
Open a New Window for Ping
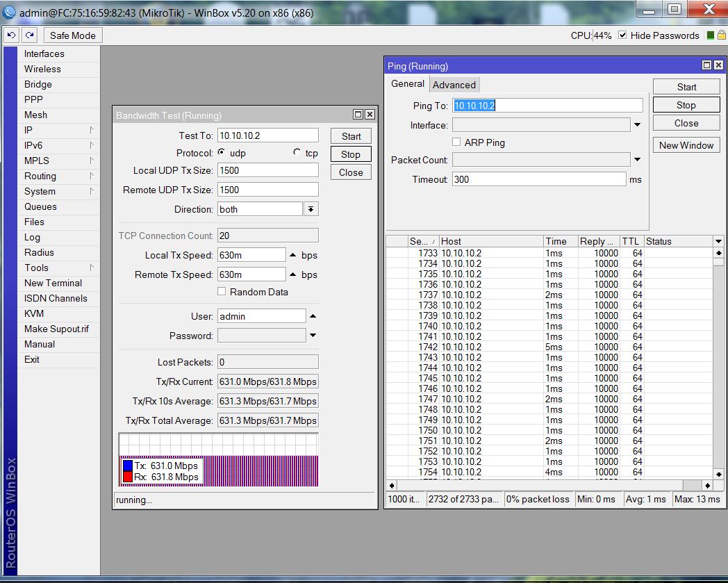tap(686, 145)
